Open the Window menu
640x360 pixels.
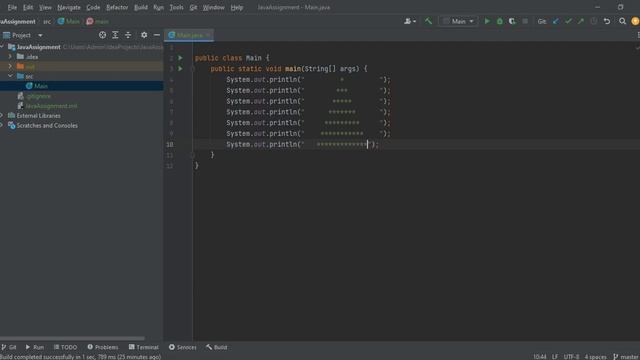(x=213, y=7)
